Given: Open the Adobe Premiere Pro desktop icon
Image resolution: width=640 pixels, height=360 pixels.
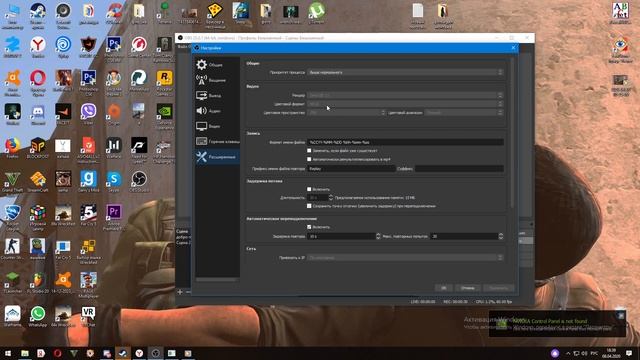Looking at the screenshot, I should coord(113,217).
